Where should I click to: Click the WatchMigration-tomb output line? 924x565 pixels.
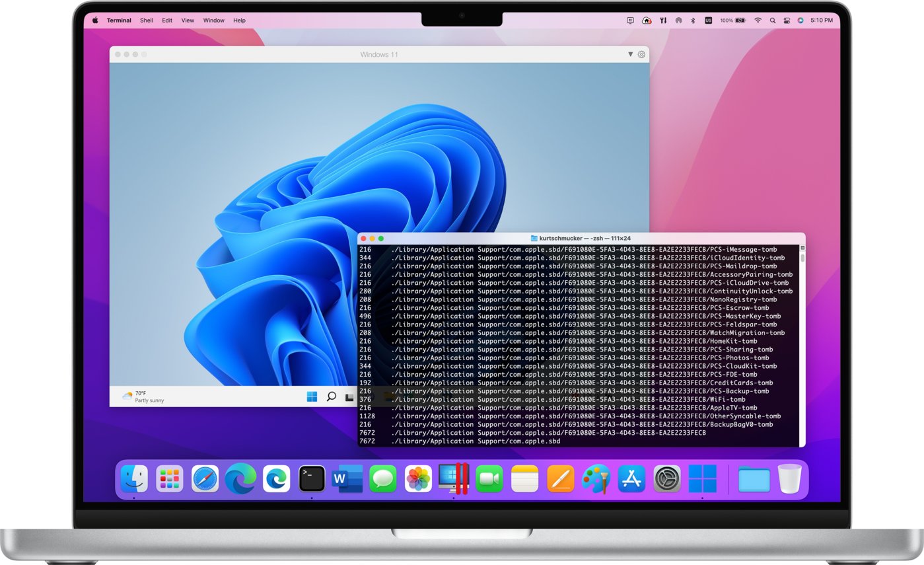click(x=572, y=333)
